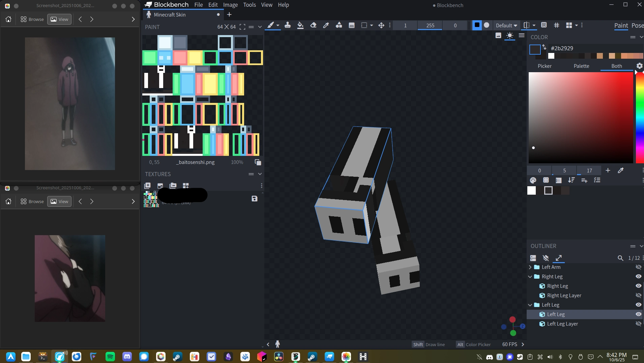The height and width of the screenshot is (363, 644).
Task: Collapse the Right Leg folder
Action: pos(530,276)
